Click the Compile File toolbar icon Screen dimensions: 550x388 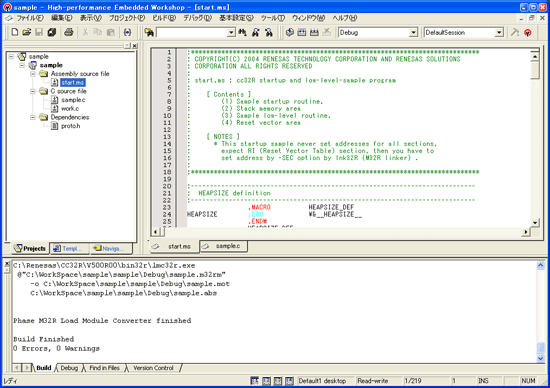pos(290,32)
